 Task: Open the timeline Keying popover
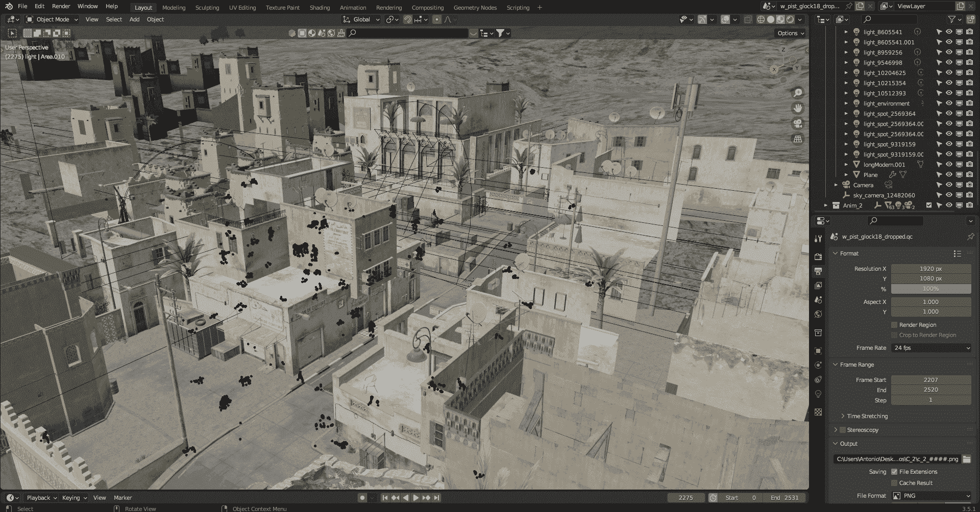click(74, 498)
